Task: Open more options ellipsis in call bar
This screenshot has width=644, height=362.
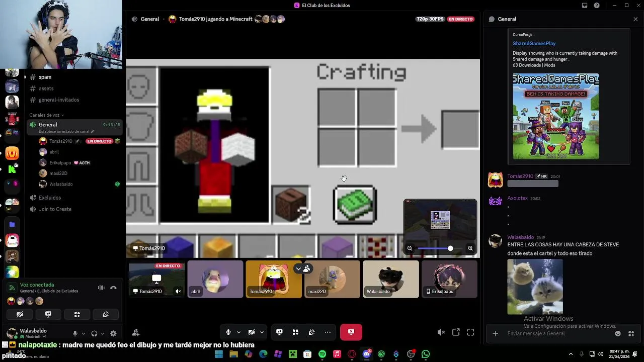Action: click(328, 332)
